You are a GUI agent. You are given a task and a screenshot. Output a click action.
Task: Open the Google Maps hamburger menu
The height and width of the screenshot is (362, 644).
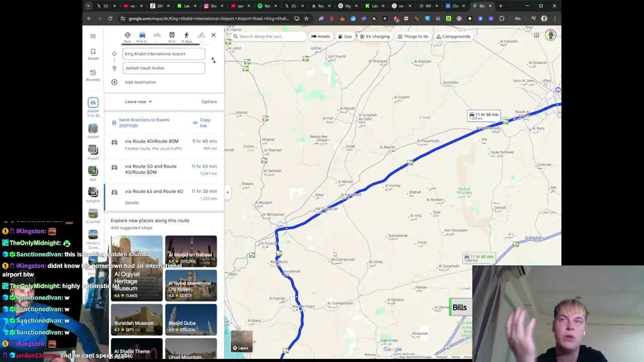93,36
